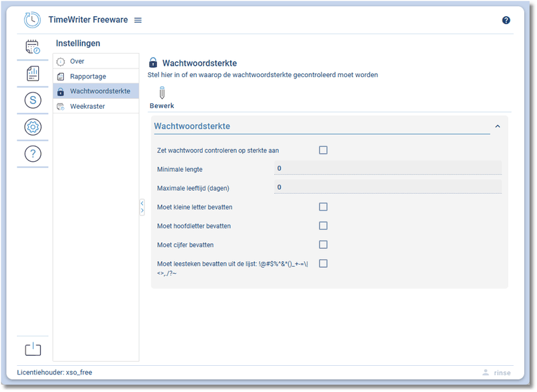The image size is (537, 392).
Task: Select 'Weekraster' in settings list
Action: (87, 106)
